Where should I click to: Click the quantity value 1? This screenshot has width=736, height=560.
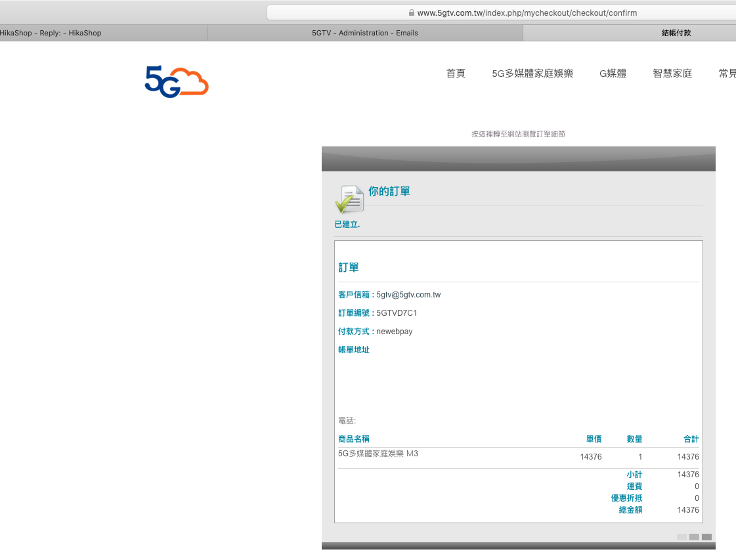(x=639, y=457)
